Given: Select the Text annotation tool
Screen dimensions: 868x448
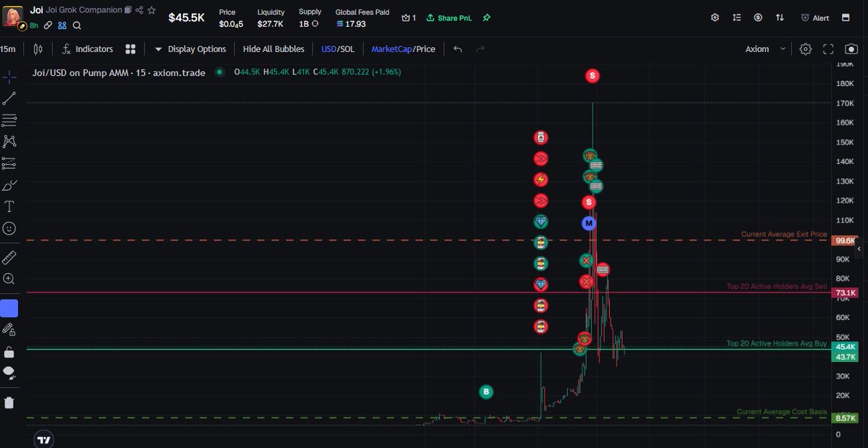Looking at the screenshot, I should (x=9, y=207).
